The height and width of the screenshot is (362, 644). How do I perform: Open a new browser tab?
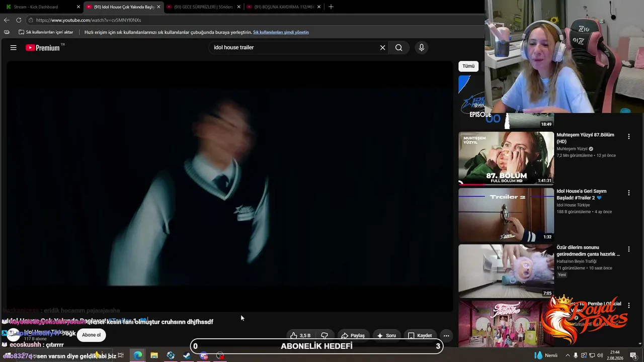coord(331,7)
